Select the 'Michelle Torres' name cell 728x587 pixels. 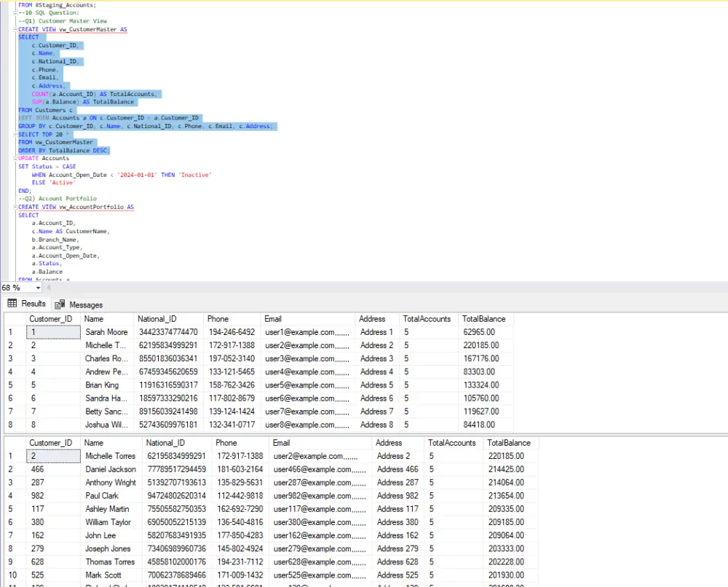[x=111, y=456]
